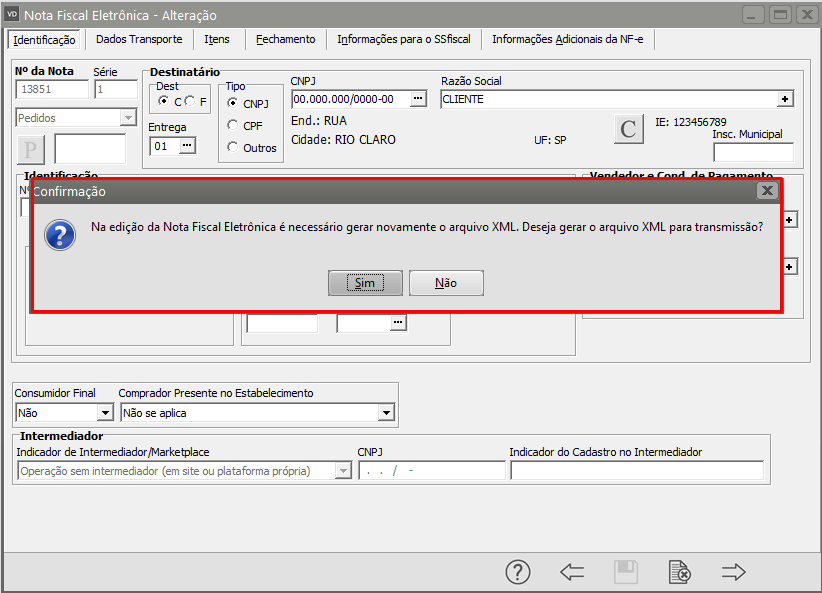822x593 pixels.
Task: Select the CNPJ radio button
Action: pos(233,103)
